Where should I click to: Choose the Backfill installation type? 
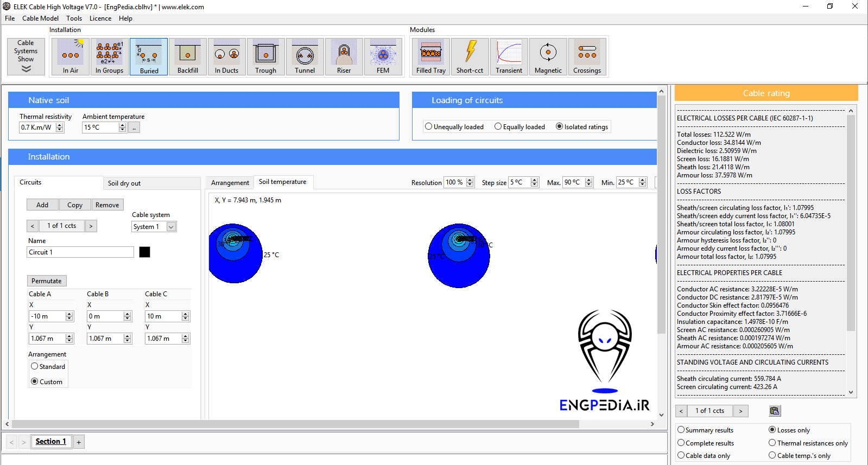pyautogui.click(x=187, y=56)
